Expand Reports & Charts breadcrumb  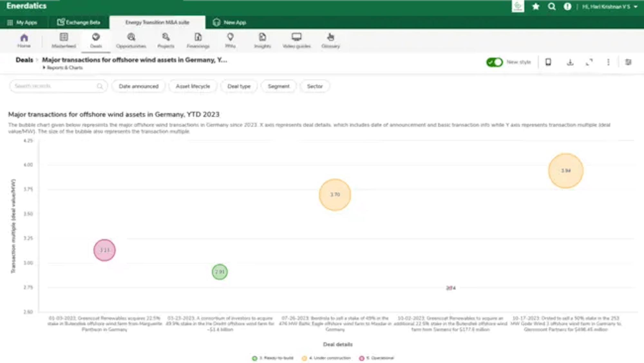(x=63, y=68)
